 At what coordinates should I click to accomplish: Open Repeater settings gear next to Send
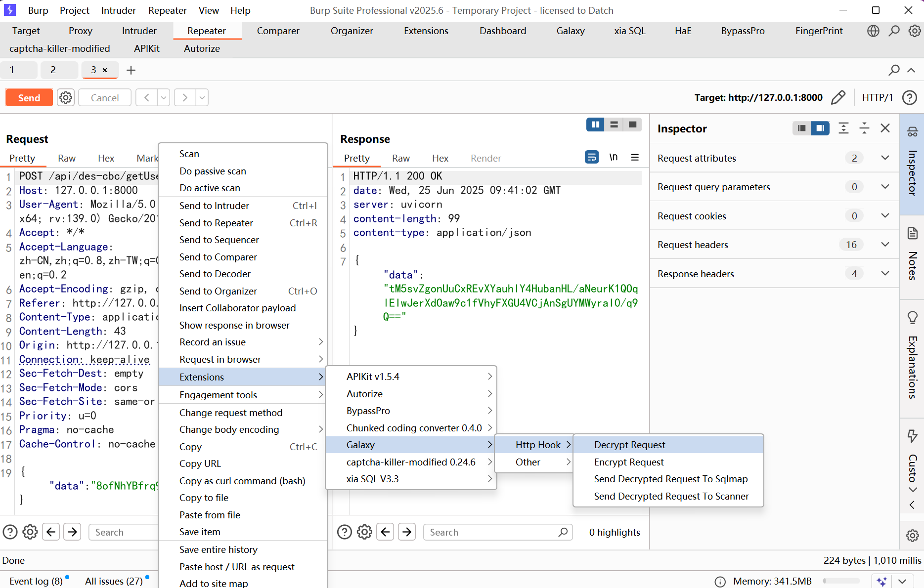click(66, 98)
